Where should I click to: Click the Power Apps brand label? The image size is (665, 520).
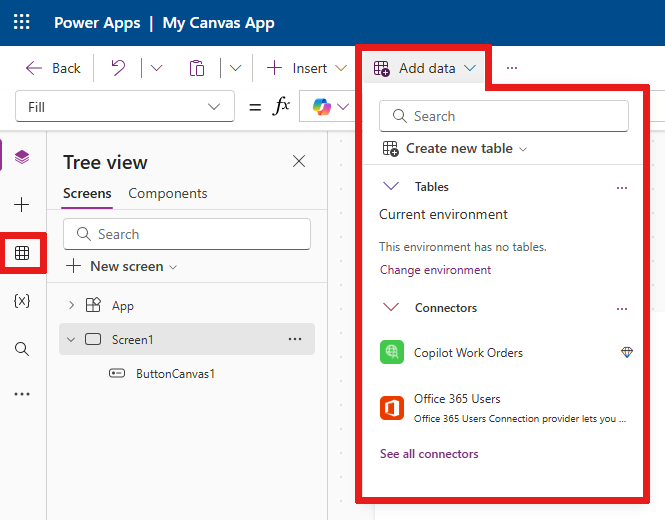(x=97, y=23)
